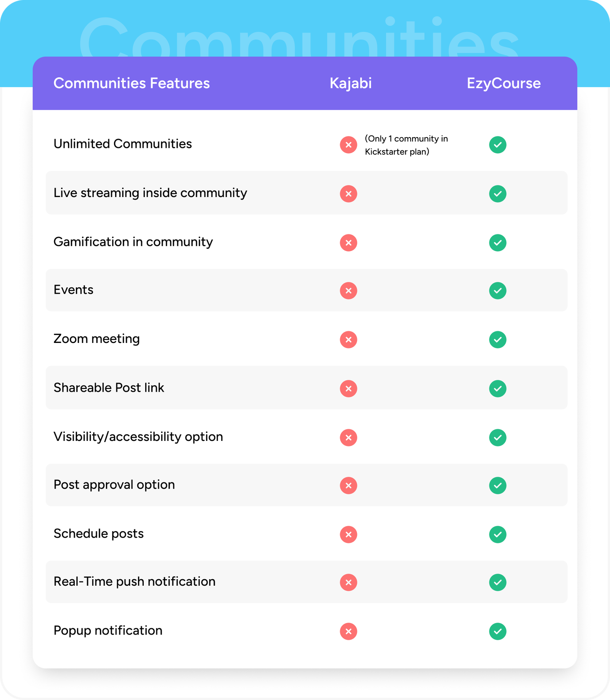610x700 pixels.
Task: Click the Communities Features header label
Action: (x=132, y=83)
